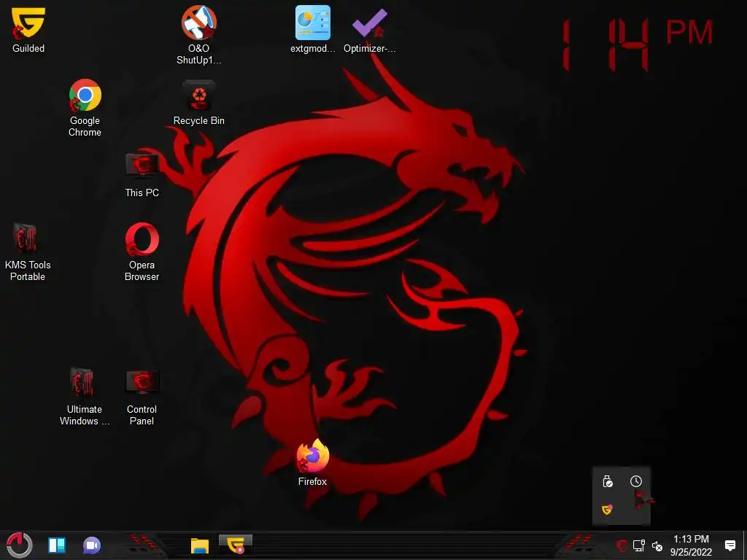Screen dimensions: 747x560
Task: Select the Optimizer desktop icon
Action: pyautogui.click(x=369, y=29)
